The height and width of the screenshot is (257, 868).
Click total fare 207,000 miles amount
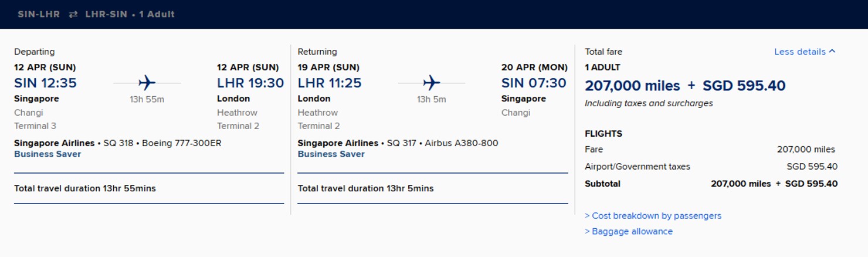632,86
